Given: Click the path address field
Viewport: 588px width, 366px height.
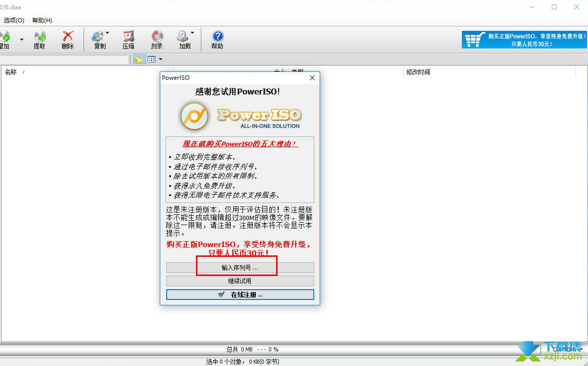Looking at the screenshot, I should (x=64, y=59).
